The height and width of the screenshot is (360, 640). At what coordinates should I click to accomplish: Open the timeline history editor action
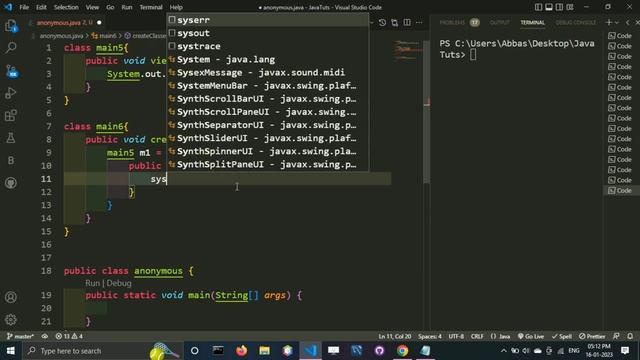coord(382,23)
